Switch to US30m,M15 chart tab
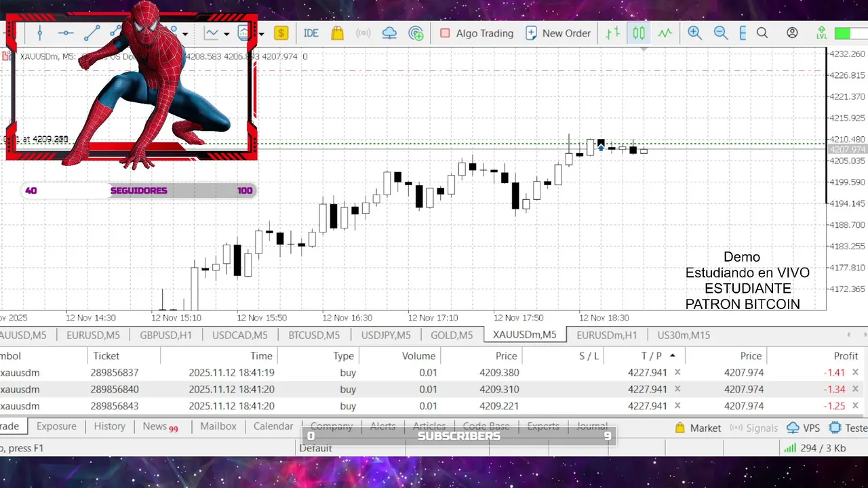868x488 pixels. (684, 335)
